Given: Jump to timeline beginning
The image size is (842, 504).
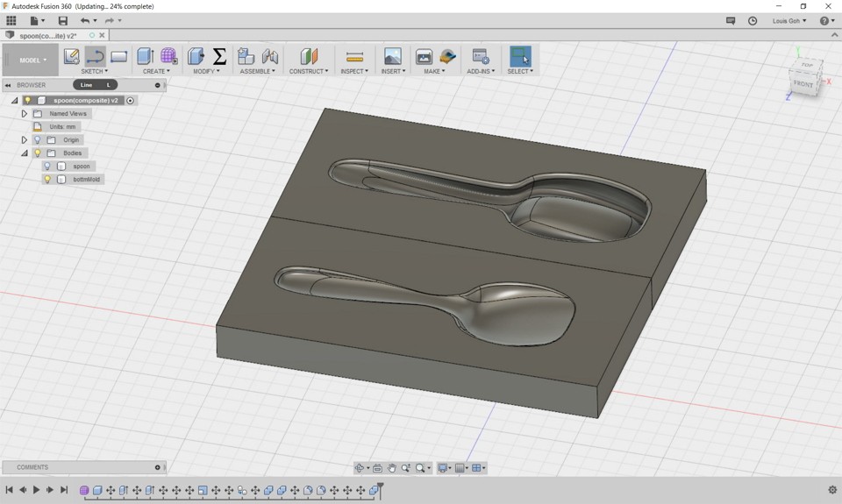Looking at the screenshot, I should coord(9,489).
